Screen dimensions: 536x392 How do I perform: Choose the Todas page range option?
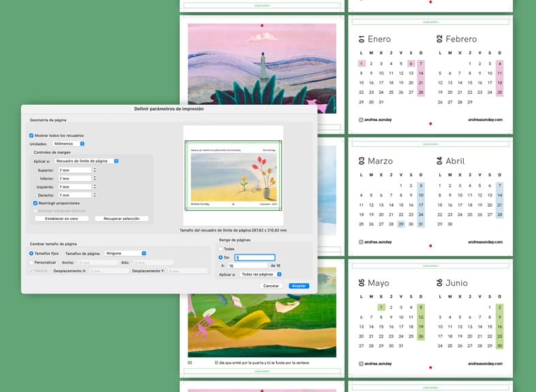click(x=221, y=249)
